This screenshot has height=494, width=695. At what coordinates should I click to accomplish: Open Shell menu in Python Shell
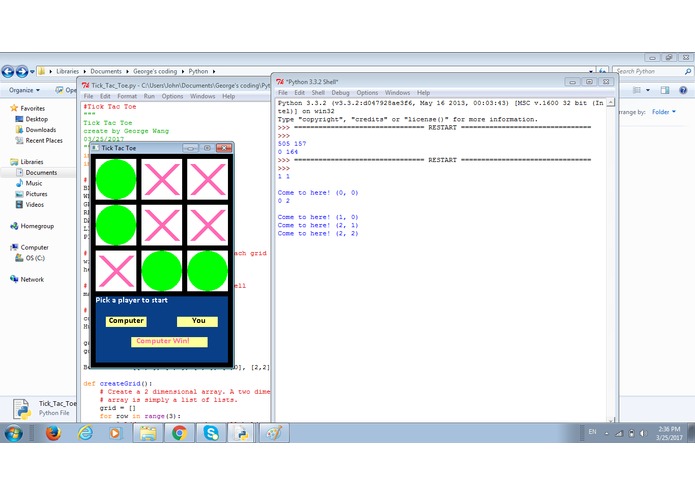coord(318,93)
